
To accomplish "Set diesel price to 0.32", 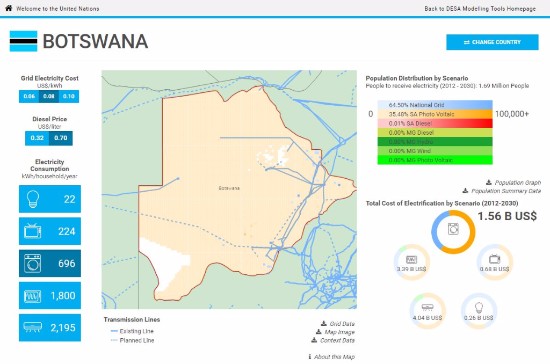I will [37, 138].
